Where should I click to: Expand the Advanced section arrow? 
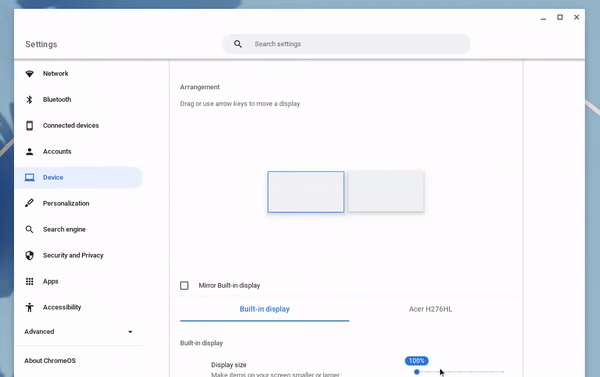[x=130, y=332]
